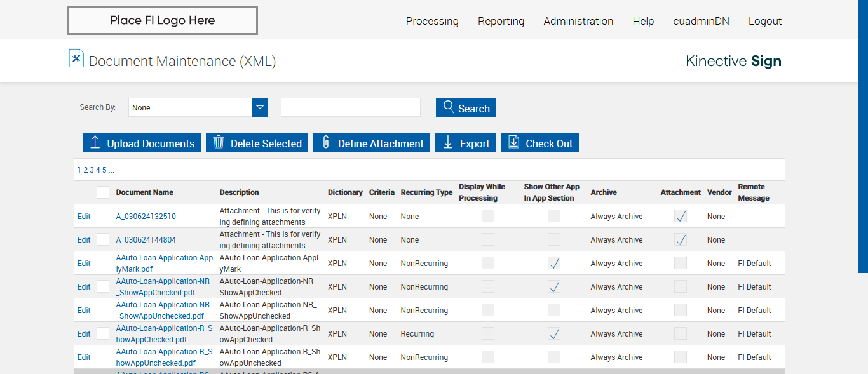Click the trash can Delete Selected icon
The width and height of the screenshot is (868, 374).
pyautogui.click(x=219, y=142)
